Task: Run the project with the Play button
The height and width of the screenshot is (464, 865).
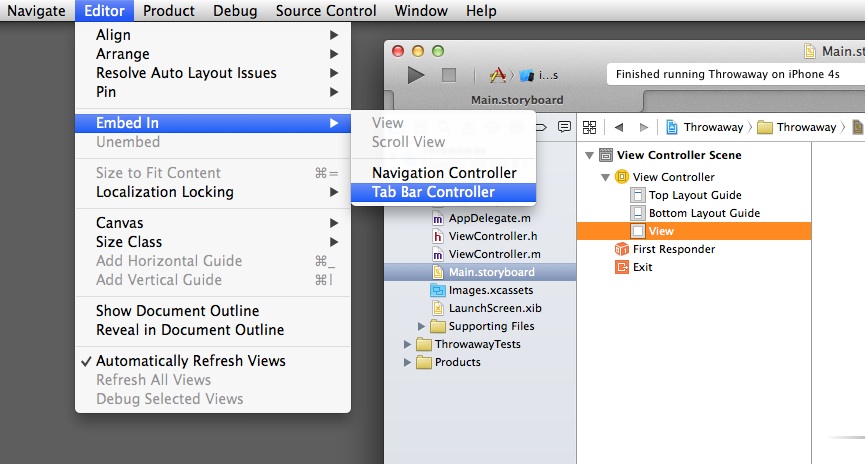Action: coord(416,74)
